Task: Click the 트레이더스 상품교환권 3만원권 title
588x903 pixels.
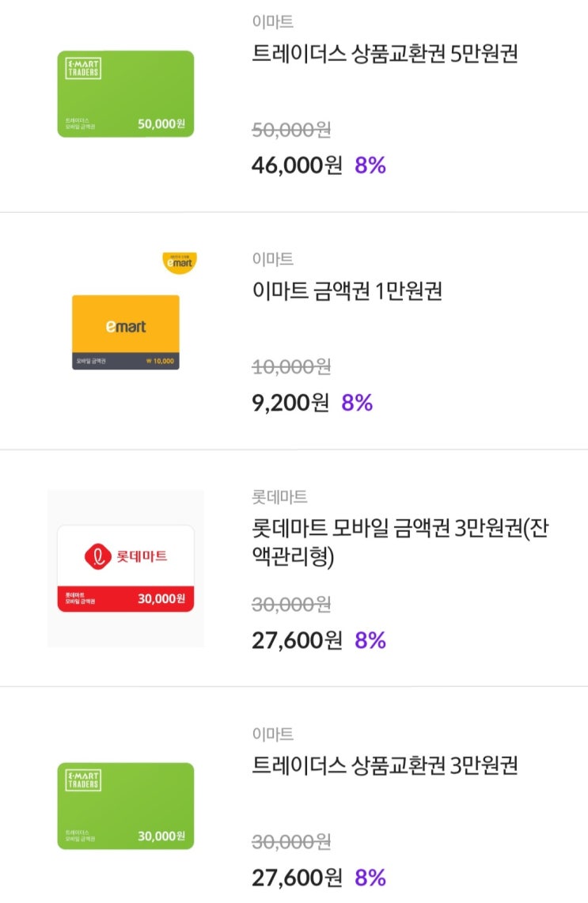Action: point(384,766)
